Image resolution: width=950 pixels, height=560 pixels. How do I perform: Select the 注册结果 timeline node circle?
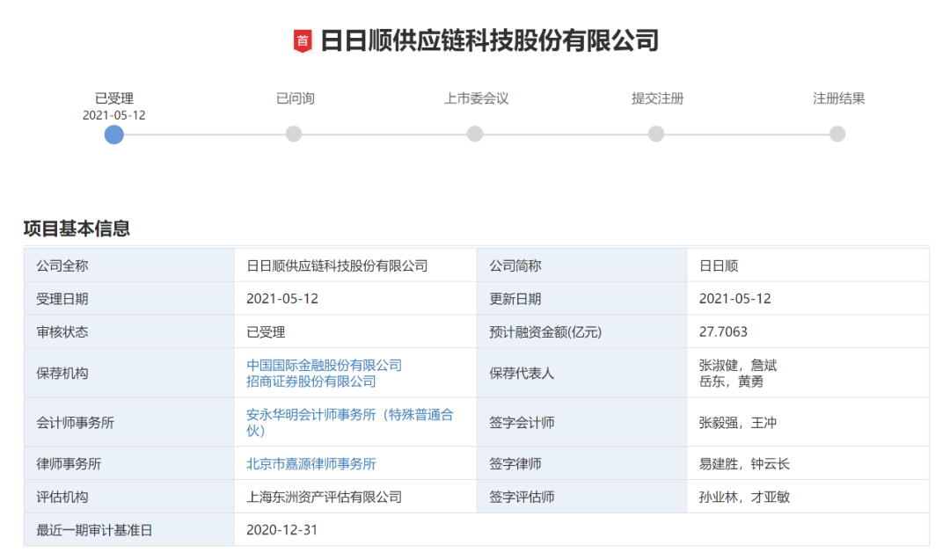[837, 134]
